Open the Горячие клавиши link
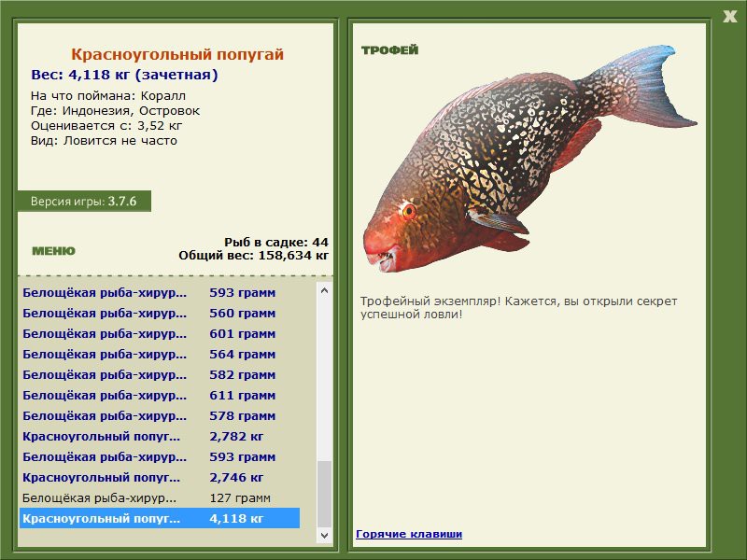Image resolution: width=747 pixels, height=560 pixels. click(x=409, y=534)
